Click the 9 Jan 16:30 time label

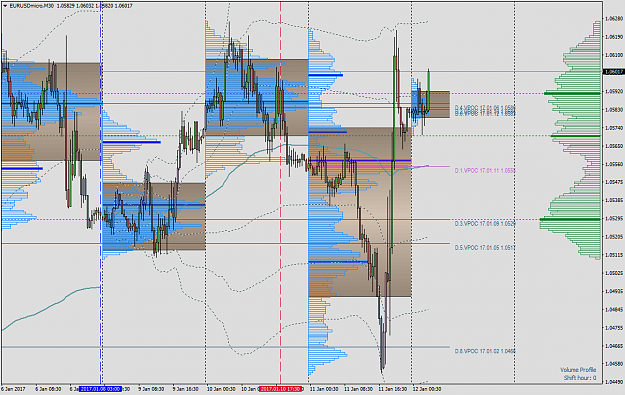(x=185, y=389)
